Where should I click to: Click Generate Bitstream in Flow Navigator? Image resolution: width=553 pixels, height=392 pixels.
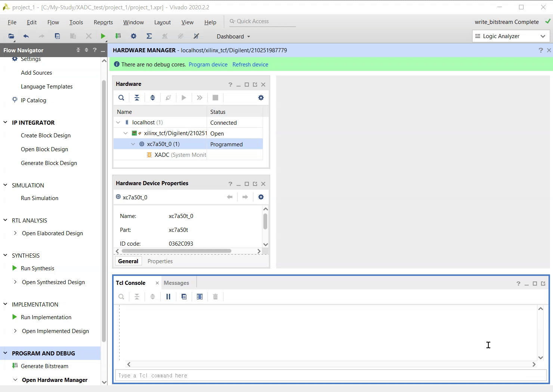[44, 366]
